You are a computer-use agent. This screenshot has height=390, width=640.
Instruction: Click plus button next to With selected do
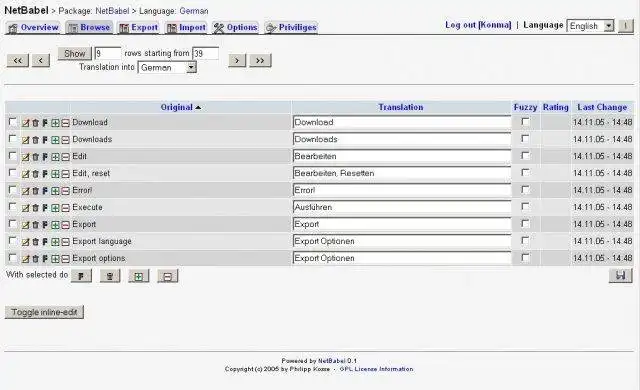coord(139,276)
